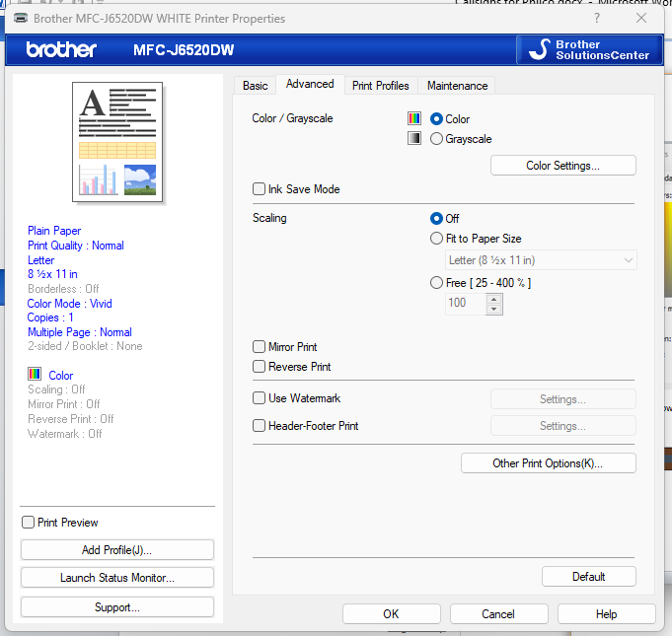Decrease scaling percent with down arrow
The width and height of the screenshot is (672, 636).
[494, 310]
